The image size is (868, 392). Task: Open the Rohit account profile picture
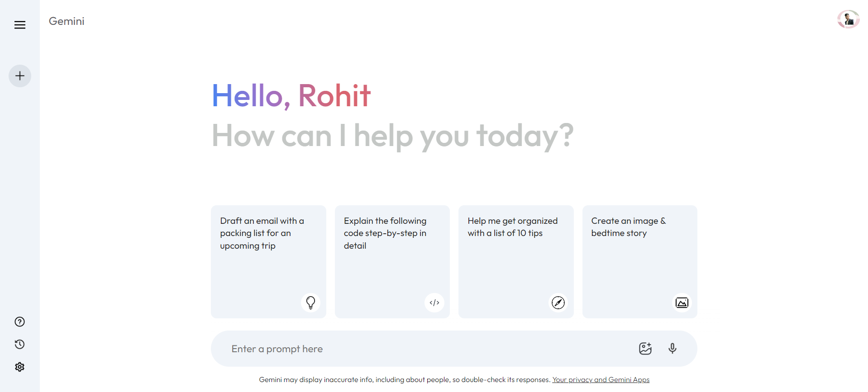pos(848,19)
